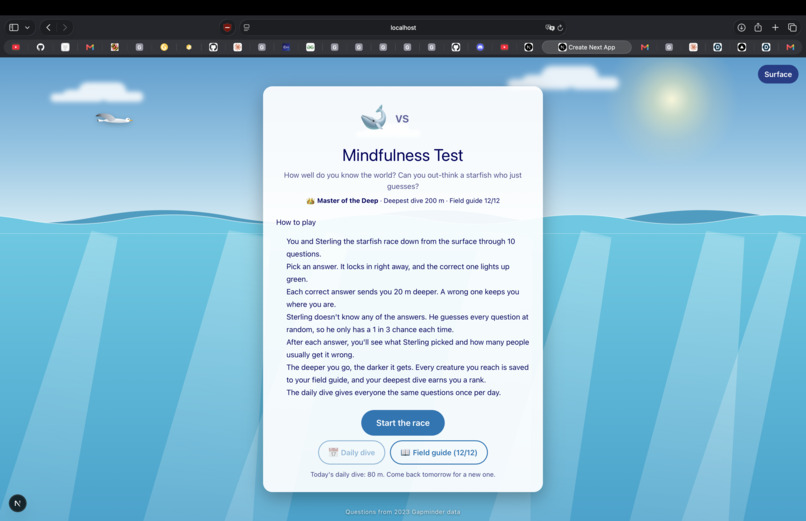Switch to the Next.js tab beside Create Next App
This screenshot has height=521, width=806.
coord(528,47)
